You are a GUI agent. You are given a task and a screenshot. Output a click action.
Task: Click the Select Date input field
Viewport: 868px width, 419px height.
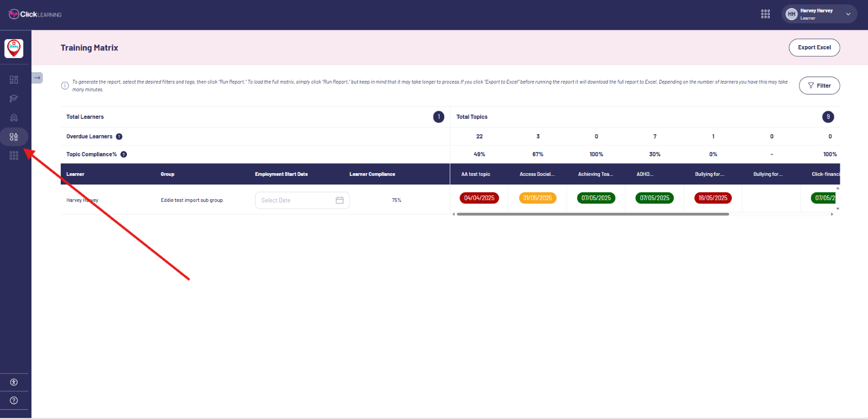click(x=302, y=200)
